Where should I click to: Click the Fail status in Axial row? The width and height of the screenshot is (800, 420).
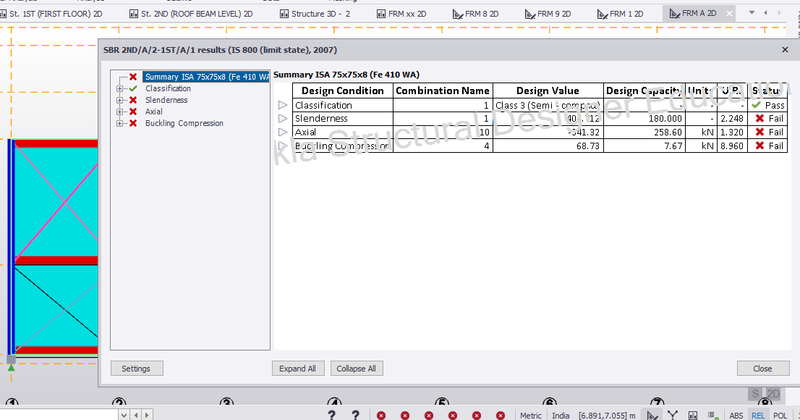768,132
